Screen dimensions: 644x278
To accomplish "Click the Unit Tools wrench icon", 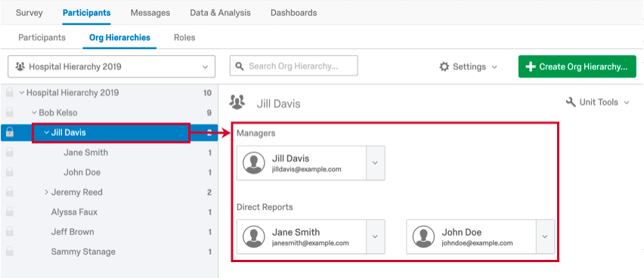I will [x=571, y=102].
